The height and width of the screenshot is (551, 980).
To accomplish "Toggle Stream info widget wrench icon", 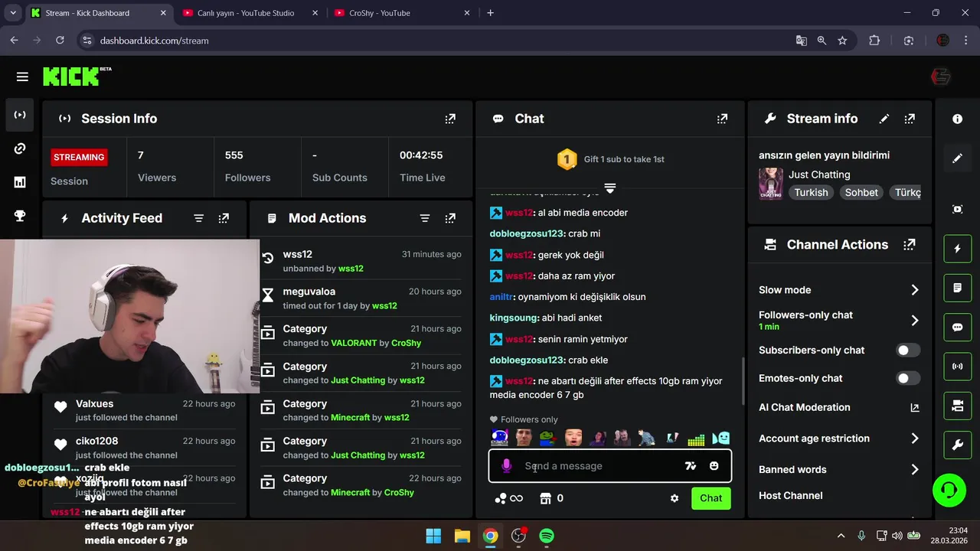I will [958, 445].
